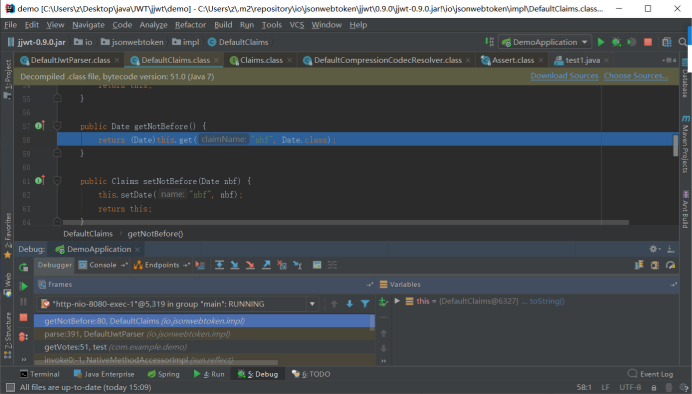This screenshot has width=692, height=394.
Task: Step Over in the debugger toolbar
Action: [x=219, y=265]
